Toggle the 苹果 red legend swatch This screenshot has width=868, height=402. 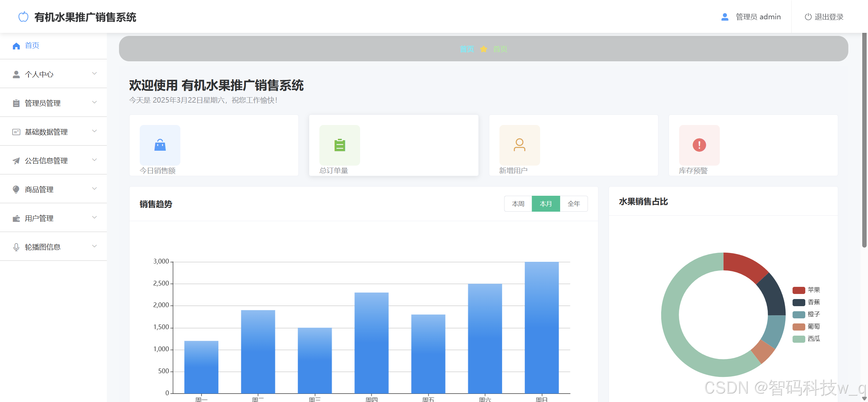tap(798, 290)
